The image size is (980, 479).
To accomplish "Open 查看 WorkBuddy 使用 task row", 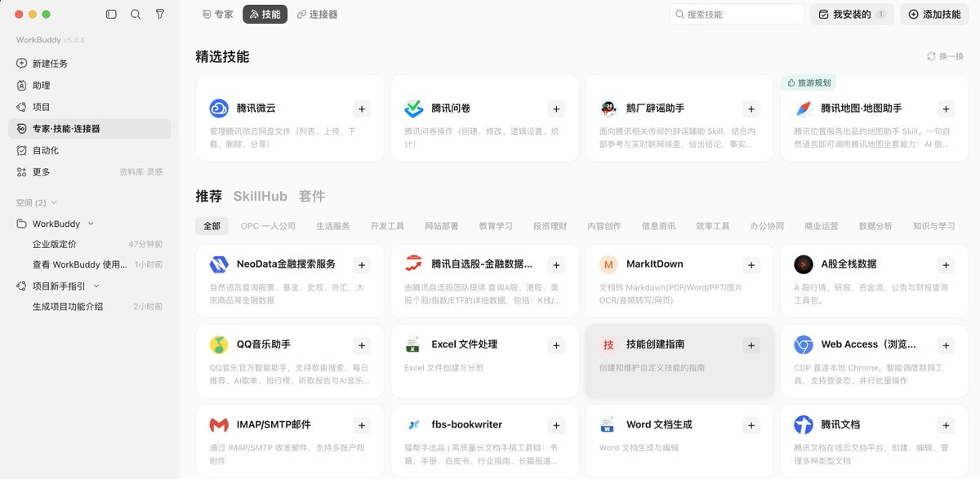I will click(x=89, y=265).
